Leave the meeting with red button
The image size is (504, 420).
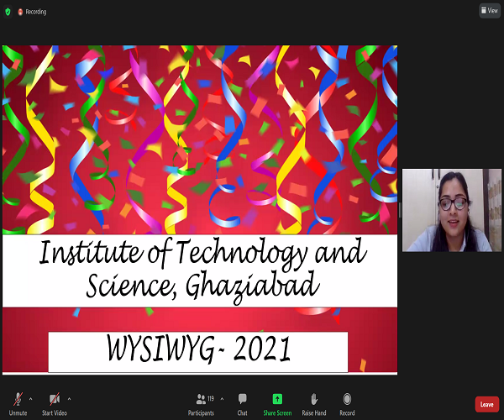point(487,404)
